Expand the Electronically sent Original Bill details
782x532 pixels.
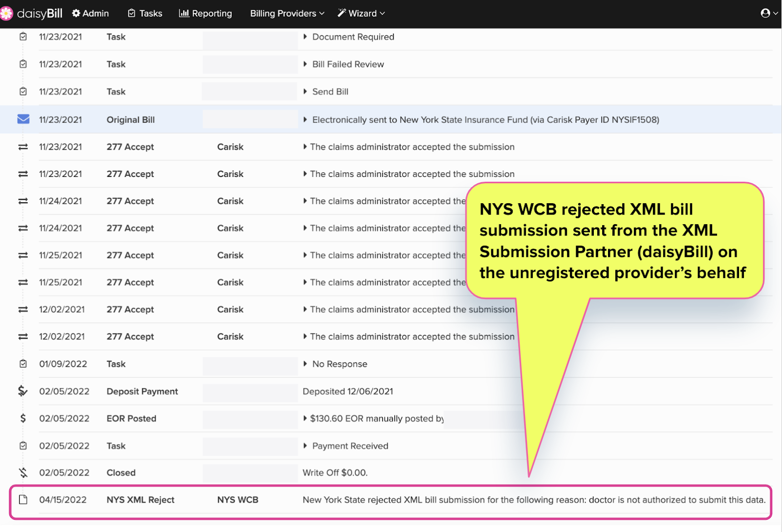click(305, 120)
